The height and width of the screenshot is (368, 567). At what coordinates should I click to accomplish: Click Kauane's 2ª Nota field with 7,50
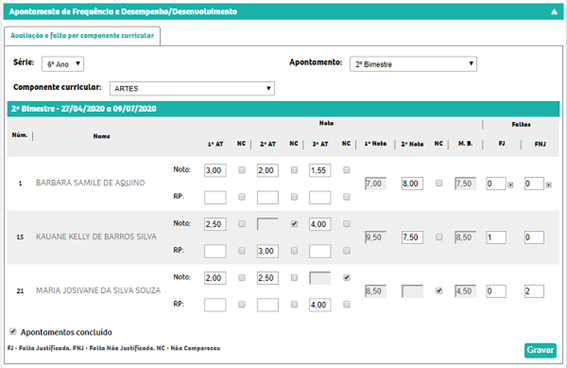pos(412,238)
